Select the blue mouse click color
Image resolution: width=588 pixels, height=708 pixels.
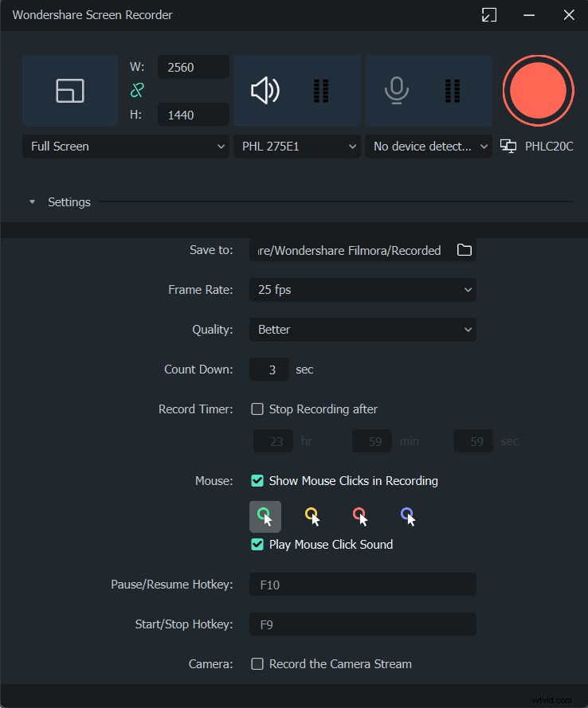click(408, 517)
